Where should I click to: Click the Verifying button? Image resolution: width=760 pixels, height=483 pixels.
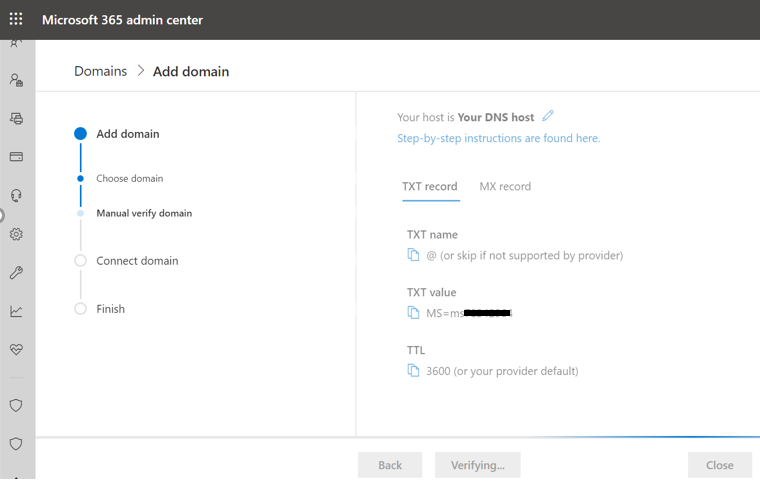[x=478, y=465]
